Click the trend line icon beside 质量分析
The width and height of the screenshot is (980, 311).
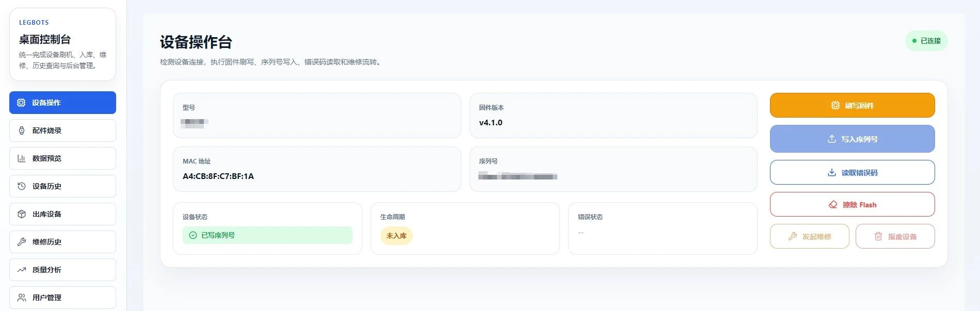[x=22, y=270]
